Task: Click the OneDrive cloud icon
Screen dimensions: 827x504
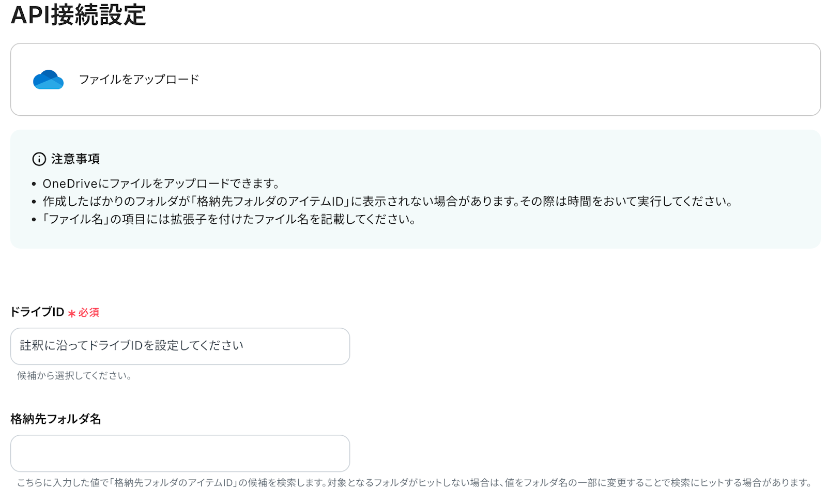Action: coord(48,80)
